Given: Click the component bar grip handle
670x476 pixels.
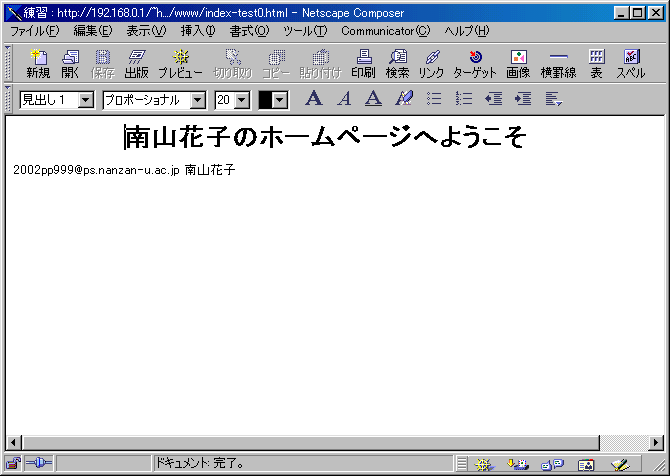Looking at the screenshot, I should [461, 464].
